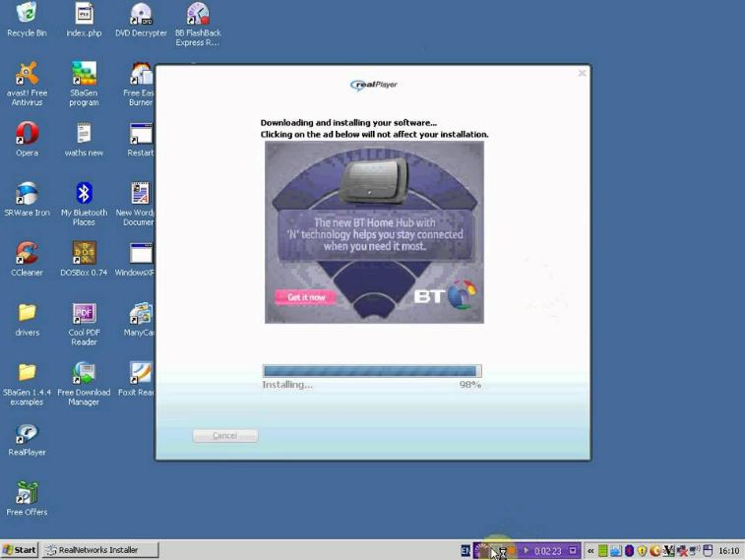Click the RealPlayer logo in installer
This screenshot has height=560, width=745.
[x=374, y=85]
